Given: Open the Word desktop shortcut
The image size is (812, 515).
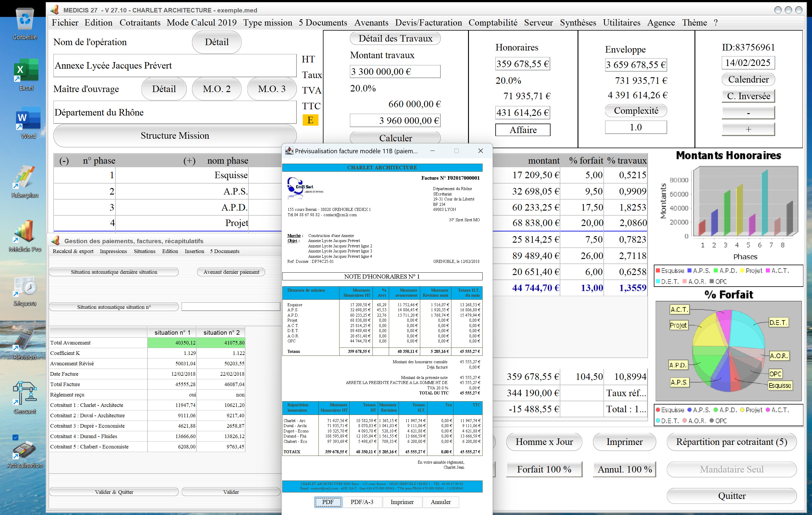Looking at the screenshot, I should point(28,122).
